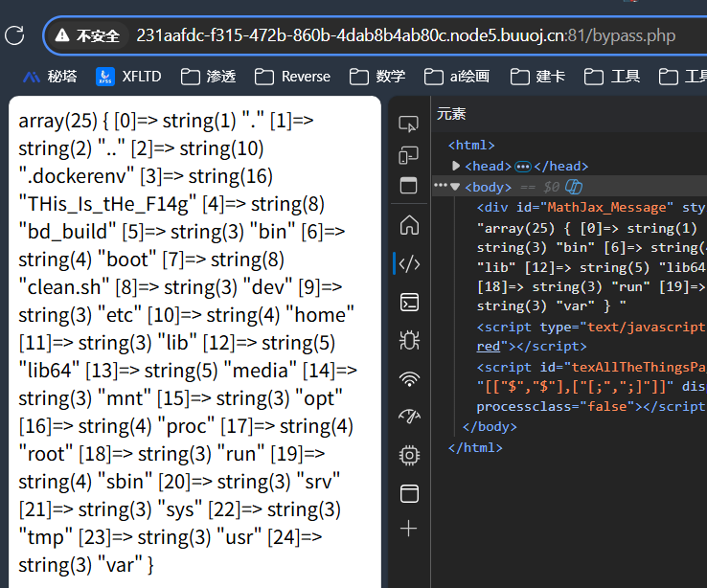This screenshot has width=707, height=588.
Task: Collapse the body element node
Action: 455,187
